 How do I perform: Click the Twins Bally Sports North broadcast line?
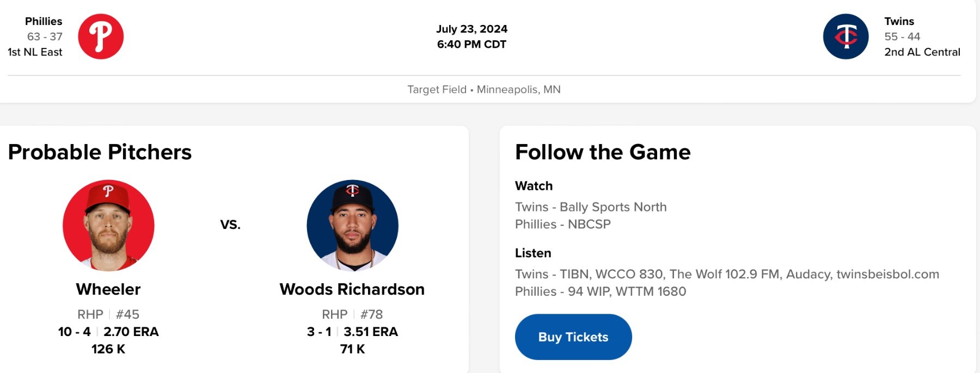(591, 207)
